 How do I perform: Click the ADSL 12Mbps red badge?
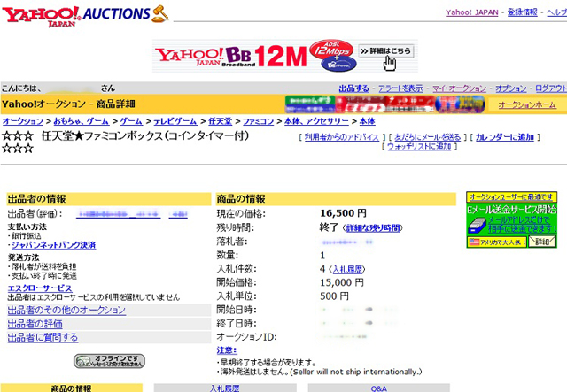(331, 50)
